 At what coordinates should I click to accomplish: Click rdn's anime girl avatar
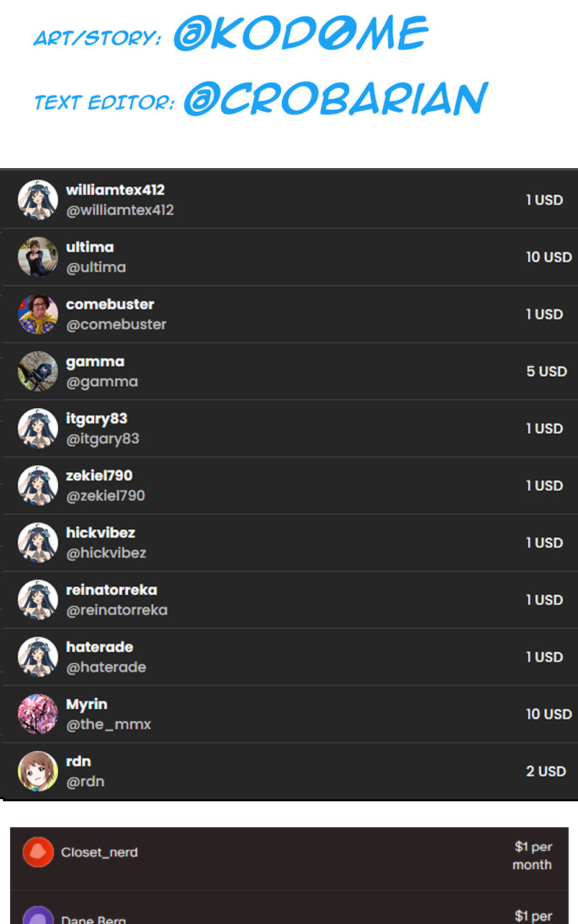coord(38,770)
